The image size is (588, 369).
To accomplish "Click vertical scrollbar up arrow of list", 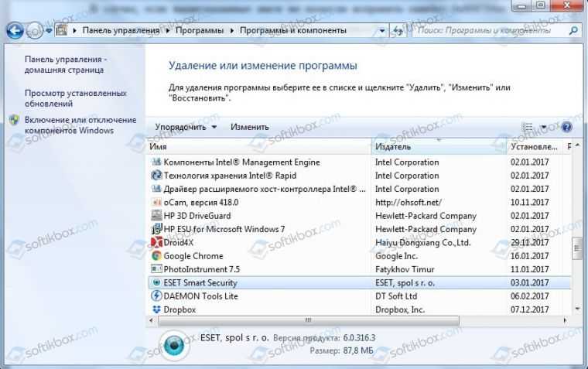I will coord(577,145).
